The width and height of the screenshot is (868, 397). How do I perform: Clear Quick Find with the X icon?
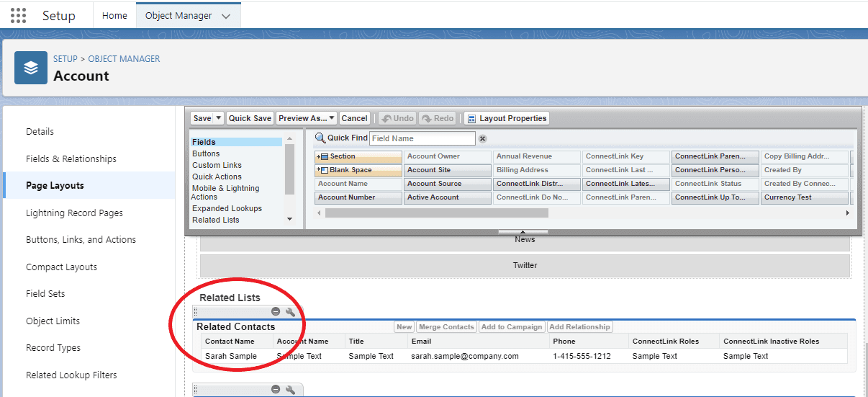(x=483, y=138)
